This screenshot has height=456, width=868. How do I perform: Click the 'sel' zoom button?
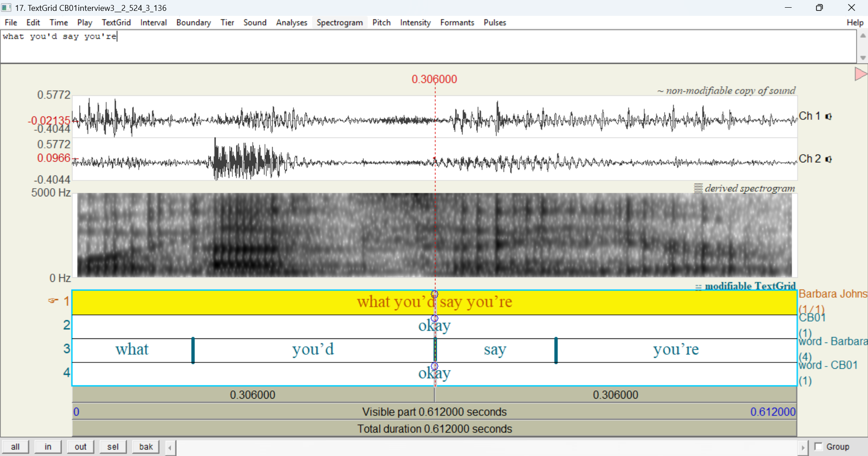pos(113,446)
